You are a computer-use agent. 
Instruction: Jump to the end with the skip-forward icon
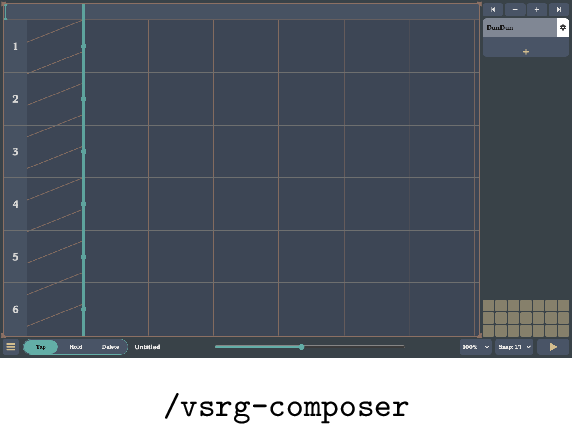(x=559, y=9)
